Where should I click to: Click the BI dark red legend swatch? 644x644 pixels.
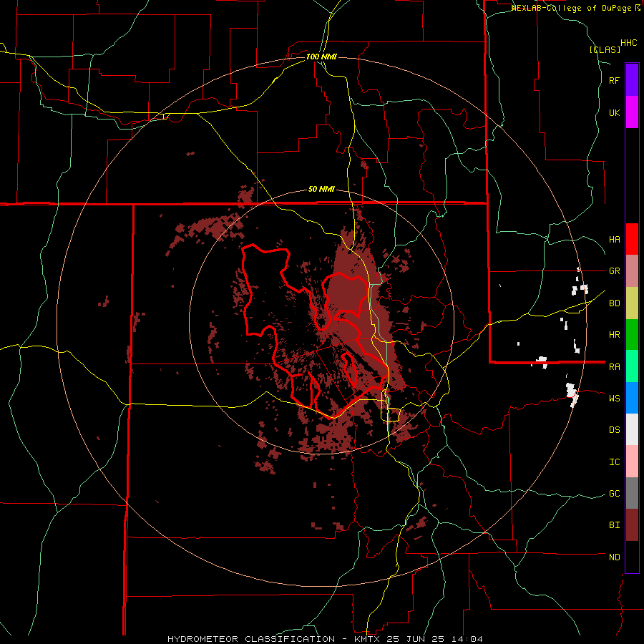[x=632, y=525]
